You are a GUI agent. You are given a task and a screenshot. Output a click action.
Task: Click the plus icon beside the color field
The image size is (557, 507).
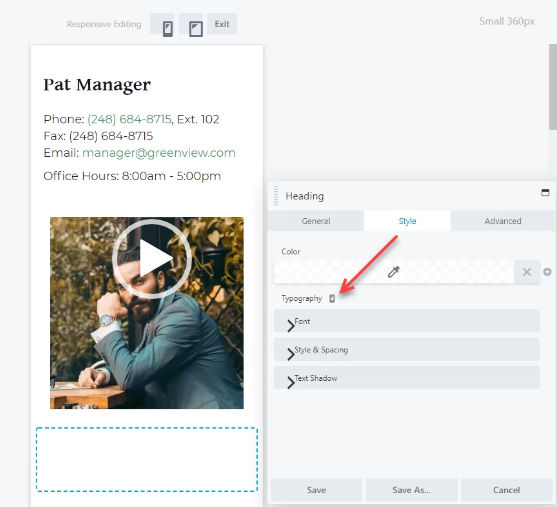coord(547,272)
